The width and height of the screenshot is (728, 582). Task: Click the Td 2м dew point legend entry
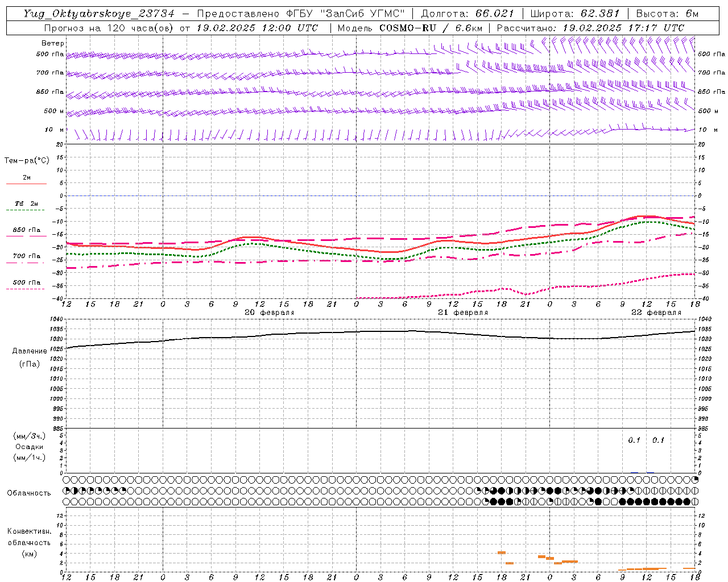coord(26,203)
